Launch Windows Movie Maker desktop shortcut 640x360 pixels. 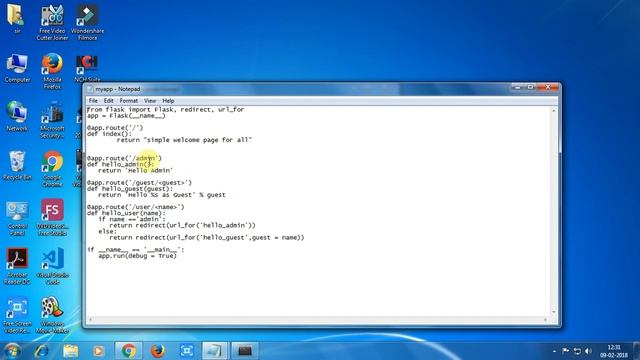(x=52, y=315)
